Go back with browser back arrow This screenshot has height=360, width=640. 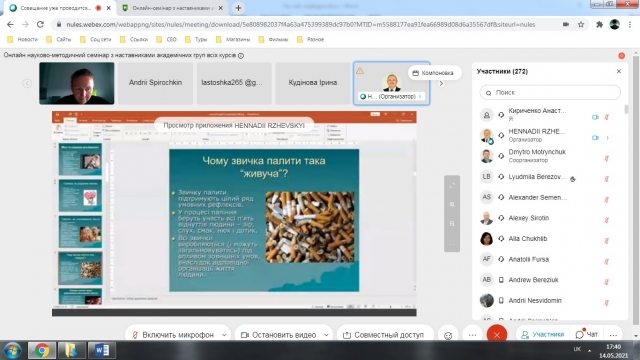[11, 24]
